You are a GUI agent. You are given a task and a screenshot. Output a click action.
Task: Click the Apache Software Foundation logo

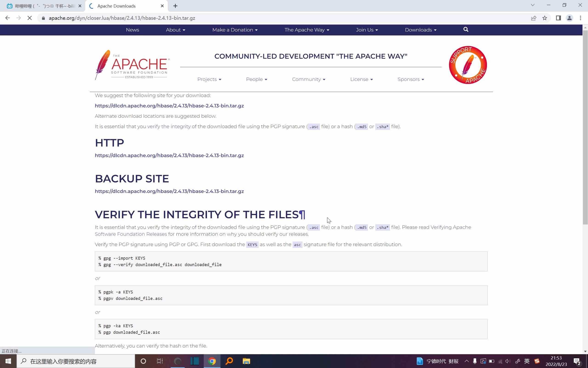(x=132, y=65)
